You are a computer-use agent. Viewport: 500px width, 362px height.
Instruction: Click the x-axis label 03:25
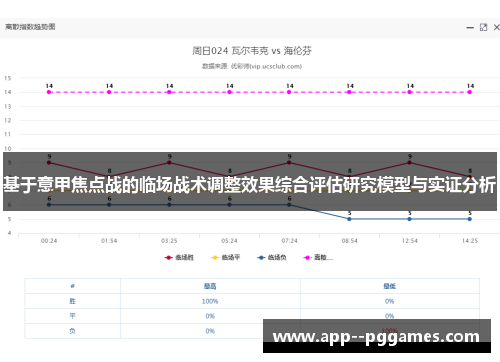[x=169, y=241]
